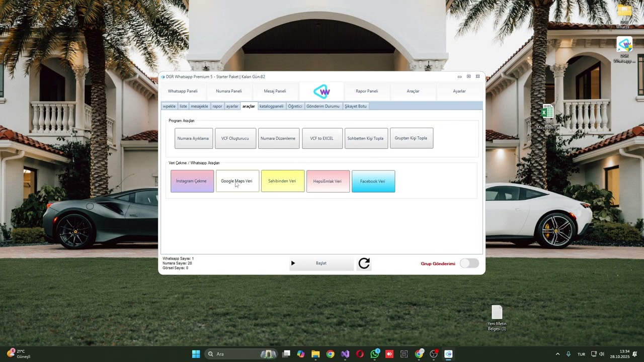Screen dimensions: 644x362
Task: Click the Numara Ayıklama button
Action: pos(193,138)
